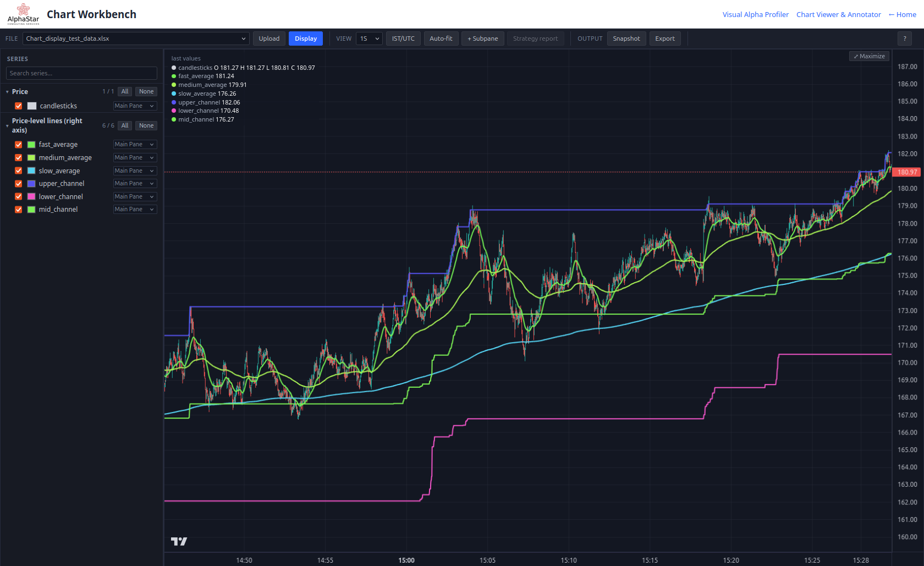Screen dimensions: 924x566
Task: Select None in Price group
Action: pyautogui.click(x=146, y=91)
